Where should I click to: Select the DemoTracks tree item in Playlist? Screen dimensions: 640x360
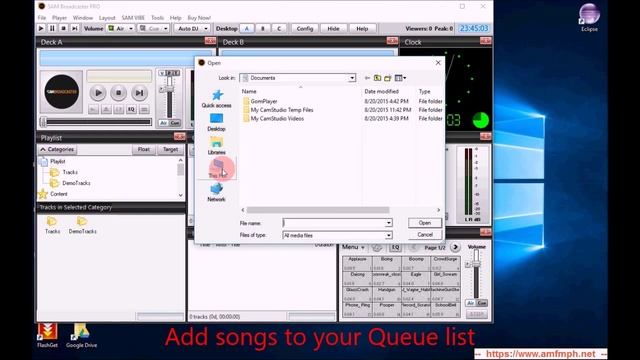tap(76, 183)
